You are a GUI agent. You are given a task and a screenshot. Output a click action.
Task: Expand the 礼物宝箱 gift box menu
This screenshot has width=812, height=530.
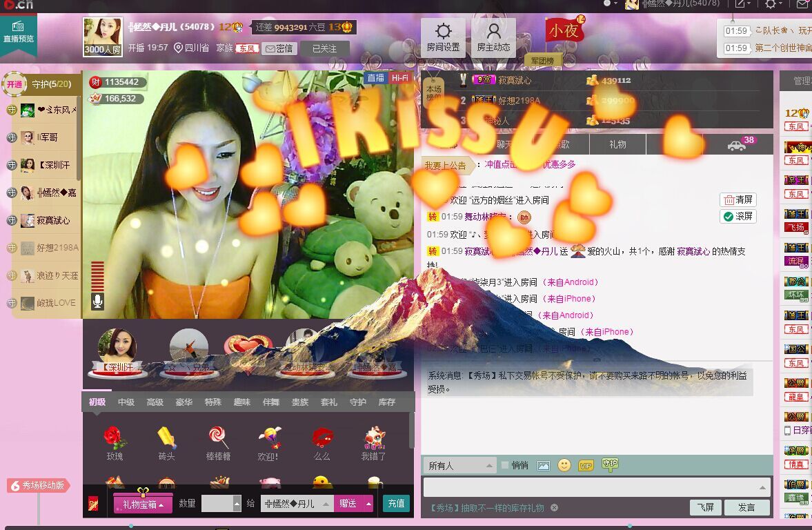pyautogui.click(x=143, y=504)
